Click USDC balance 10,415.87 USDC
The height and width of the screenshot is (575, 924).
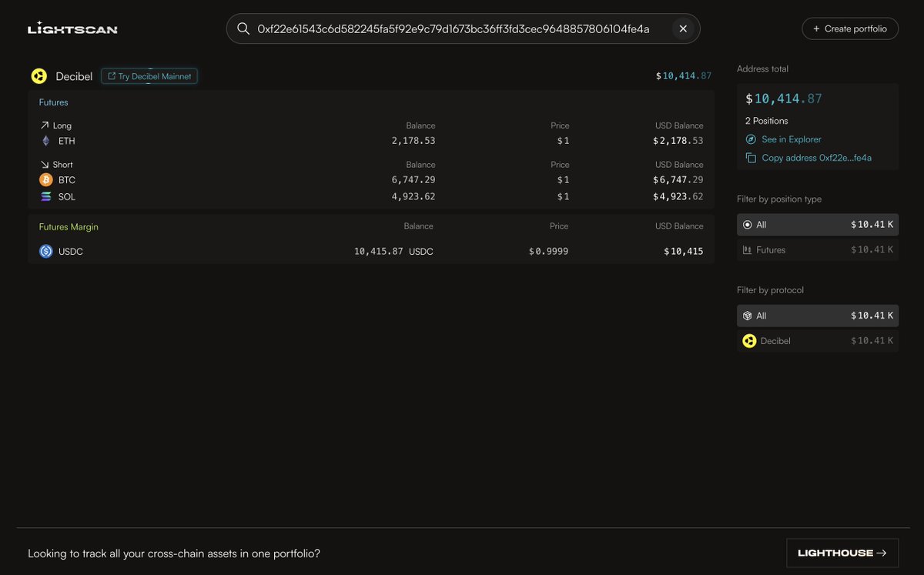[x=393, y=251]
